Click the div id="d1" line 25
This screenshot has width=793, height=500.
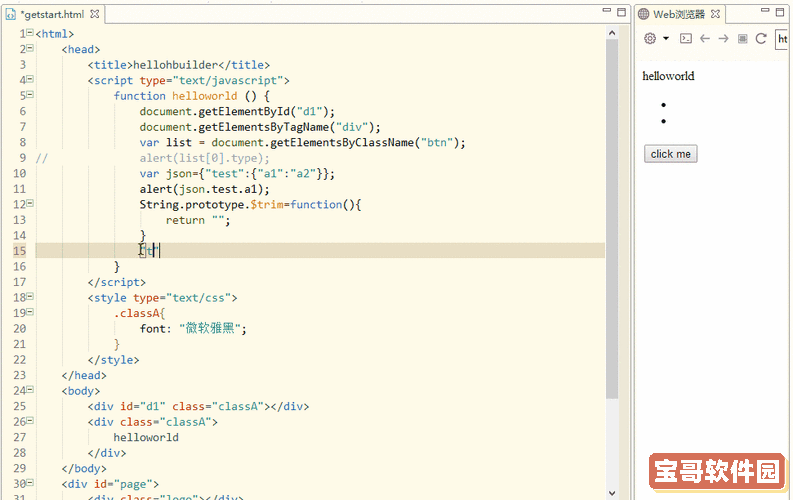pos(198,406)
